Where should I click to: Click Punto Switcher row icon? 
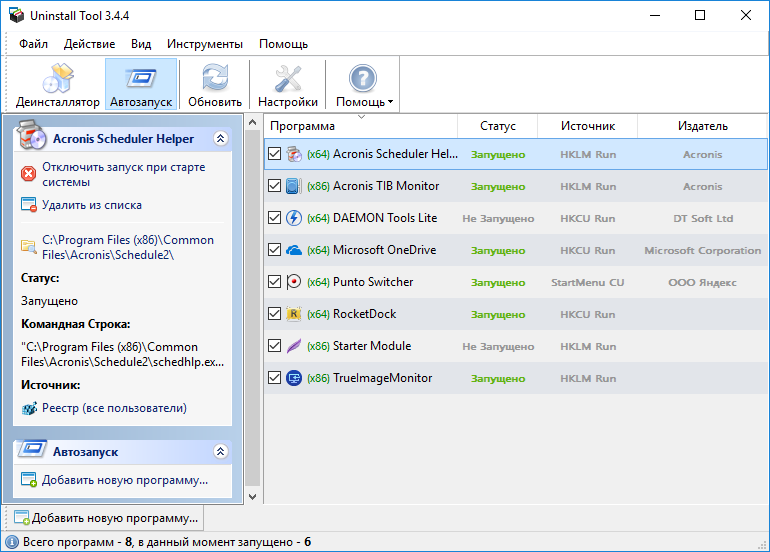pos(294,282)
